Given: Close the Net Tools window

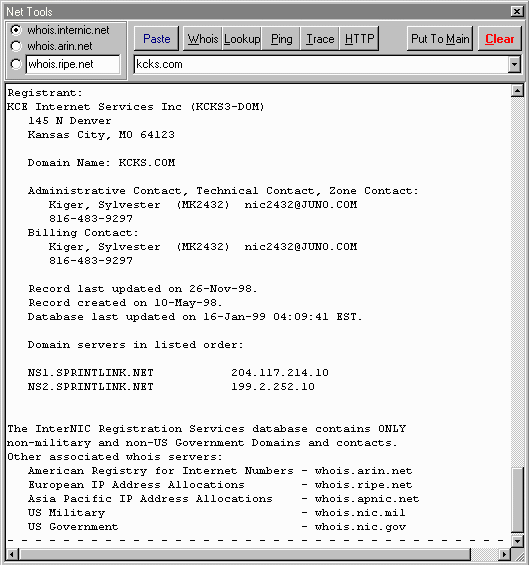Looking at the screenshot, I should [x=517, y=12].
